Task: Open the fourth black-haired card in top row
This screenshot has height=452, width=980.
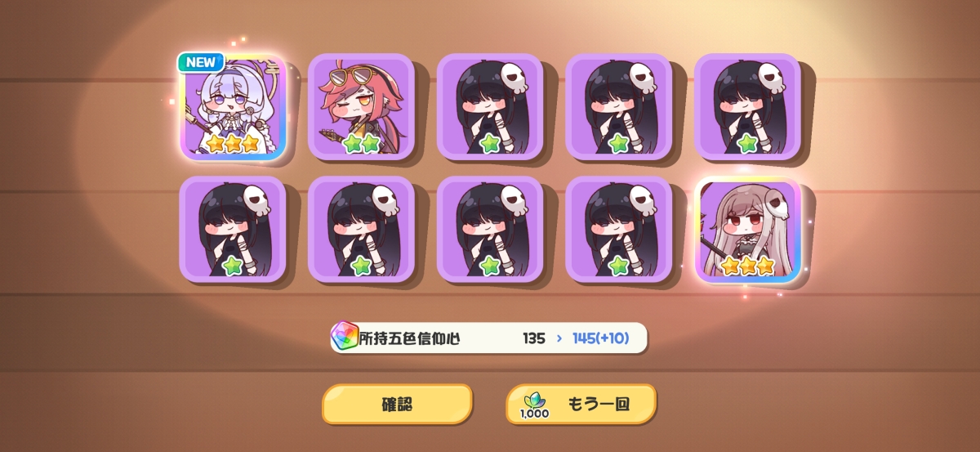Action: [x=618, y=107]
